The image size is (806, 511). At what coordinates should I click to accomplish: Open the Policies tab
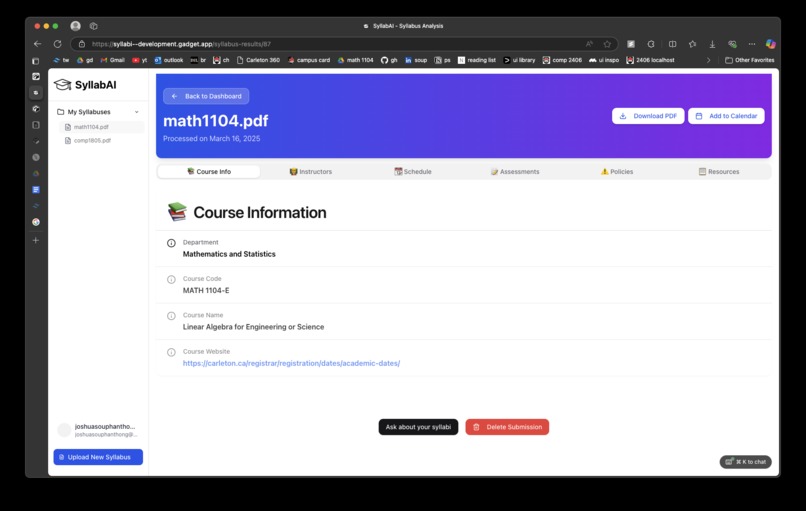pos(617,172)
